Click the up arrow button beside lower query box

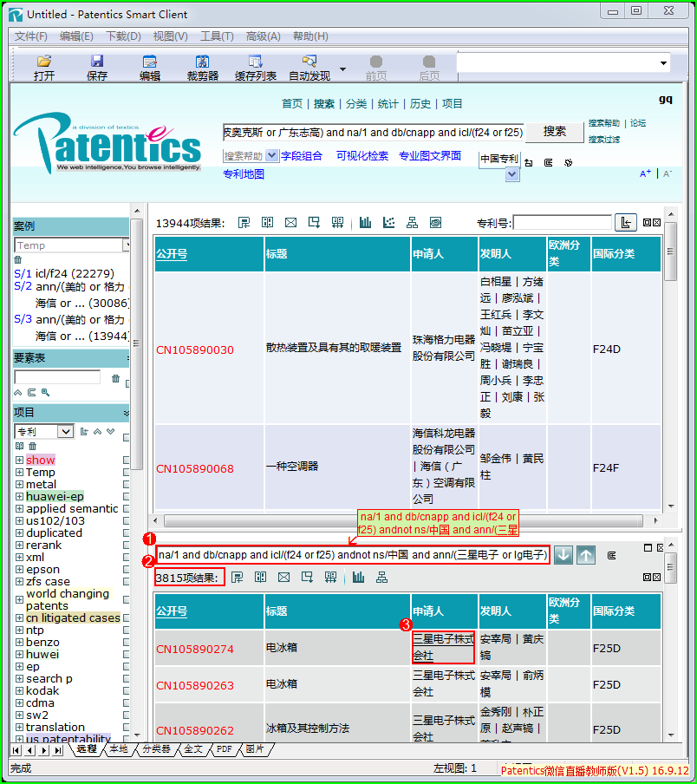[586, 555]
